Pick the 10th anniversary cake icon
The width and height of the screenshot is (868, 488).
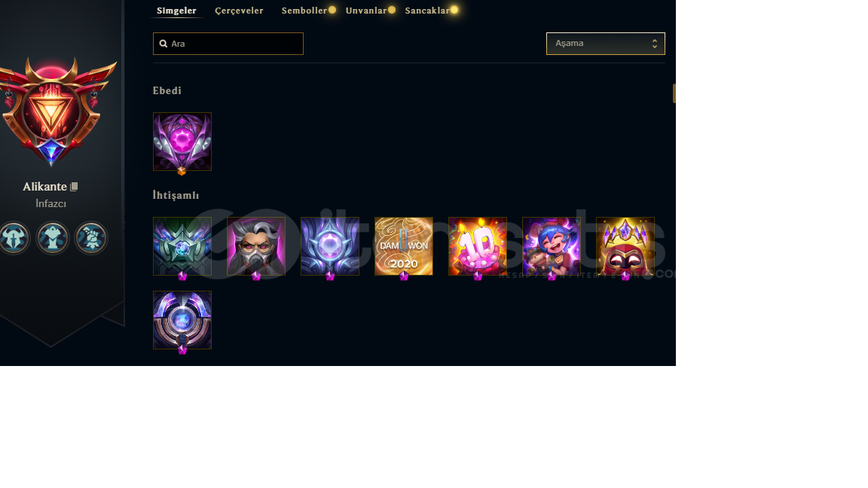point(477,246)
